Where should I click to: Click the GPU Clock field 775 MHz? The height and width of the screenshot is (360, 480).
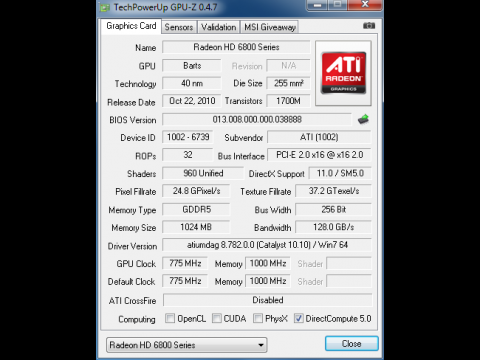(x=185, y=263)
